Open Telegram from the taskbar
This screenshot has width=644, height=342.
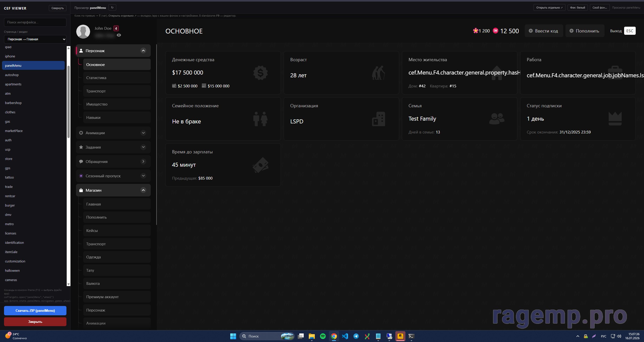click(x=356, y=336)
